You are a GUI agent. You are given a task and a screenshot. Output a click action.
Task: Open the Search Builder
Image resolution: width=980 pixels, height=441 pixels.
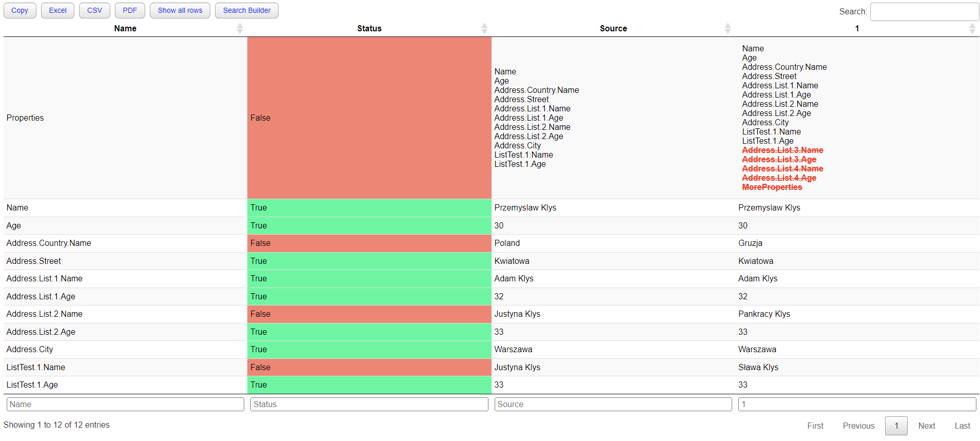tap(246, 10)
